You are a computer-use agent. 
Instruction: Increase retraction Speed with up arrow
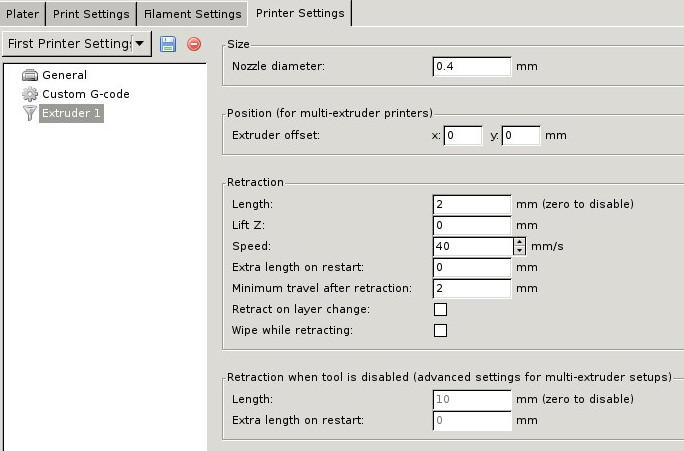[x=519, y=242]
